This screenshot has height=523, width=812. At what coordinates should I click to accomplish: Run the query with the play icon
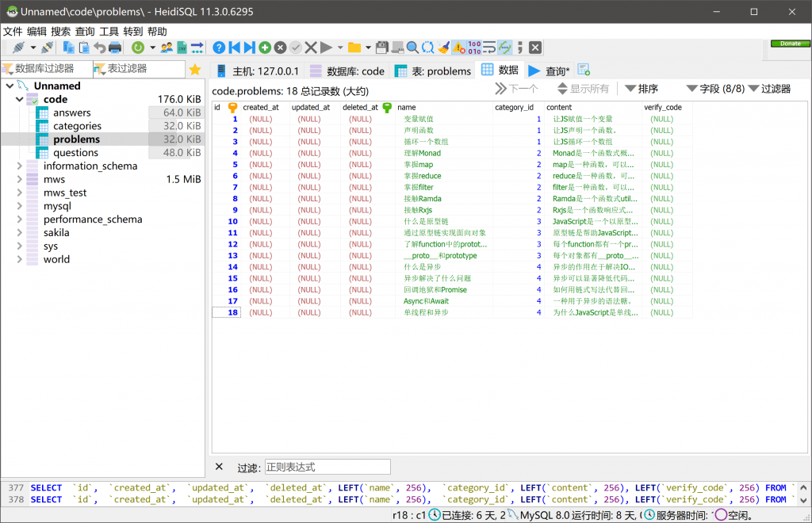click(326, 48)
